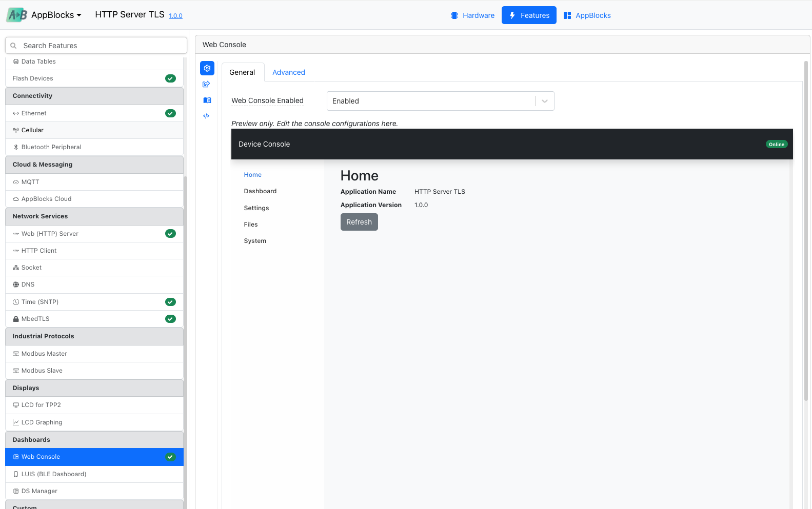The width and height of the screenshot is (812, 509).
Task: Click the MQTT cloud icon
Action: point(16,182)
